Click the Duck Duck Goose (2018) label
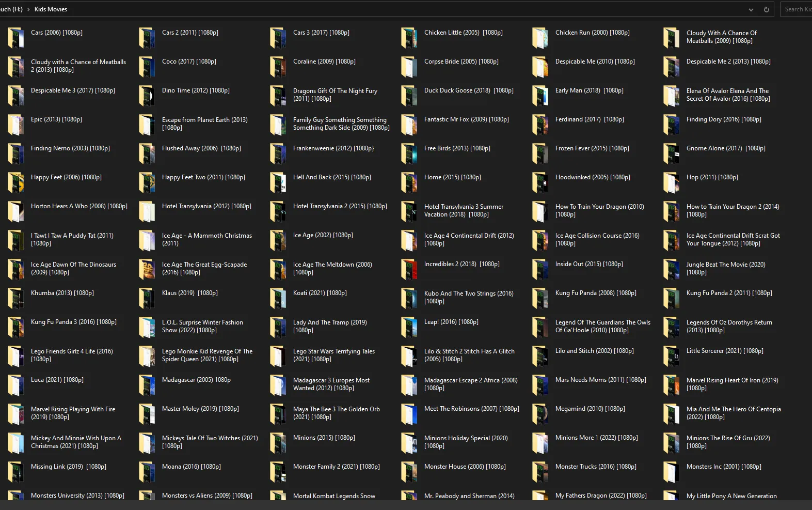 (x=469, y=90)
